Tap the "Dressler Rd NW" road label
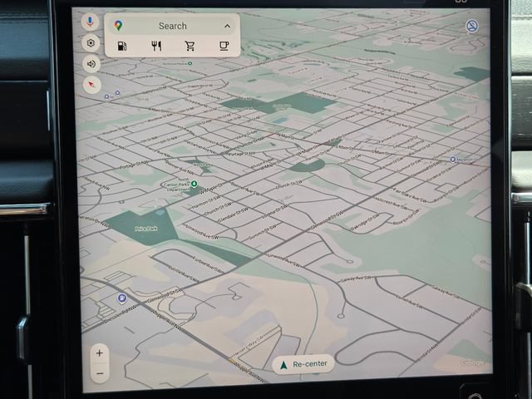The width and height of the screenshot is (532, 399). [121, 314]
